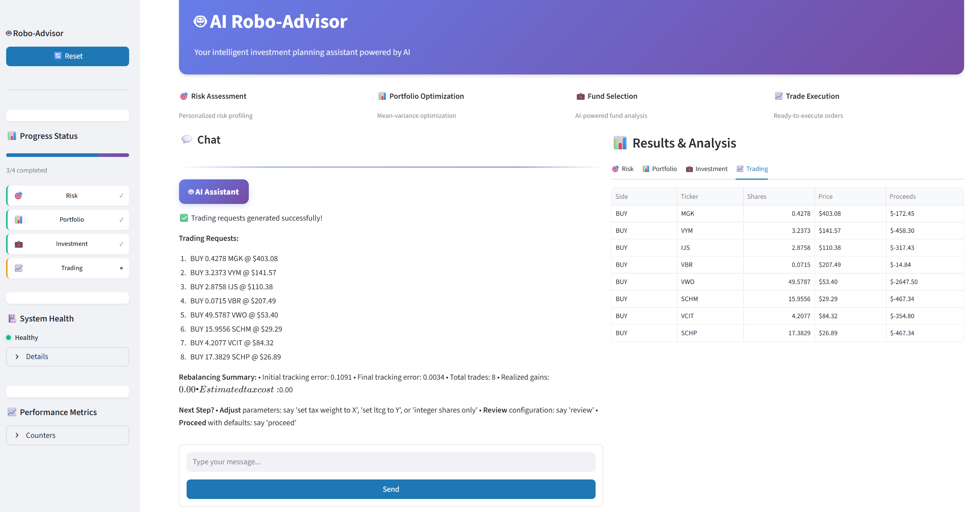The width and height of the screenshot is (980, 512).
Task: Expand the Counters section under Performance Metrics
Action: point(67,435)
